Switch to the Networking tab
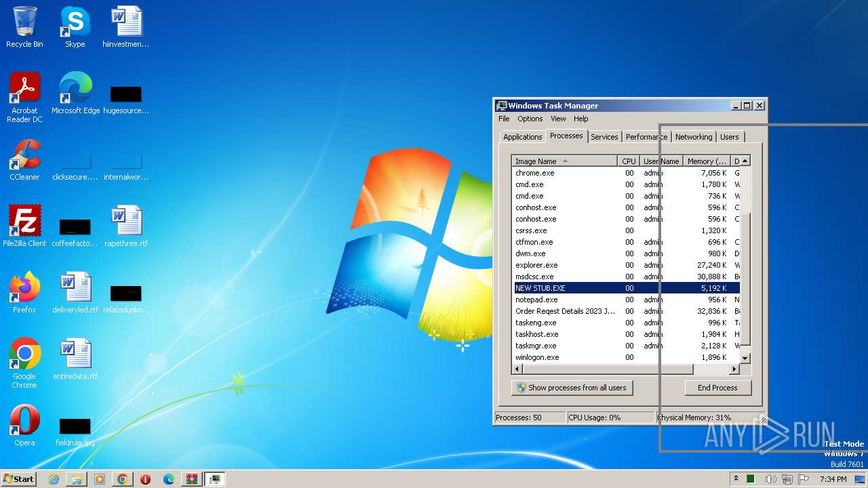This screenshot has height=488, width=868. [694, 137]
